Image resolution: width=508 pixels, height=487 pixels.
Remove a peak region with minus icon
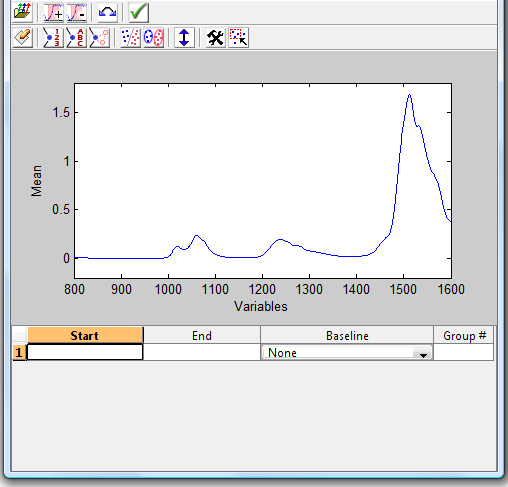[77, 12]
